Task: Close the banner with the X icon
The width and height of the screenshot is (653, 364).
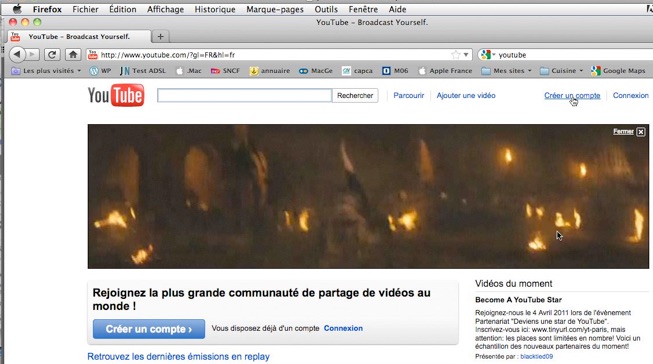Action: [641, 132]
